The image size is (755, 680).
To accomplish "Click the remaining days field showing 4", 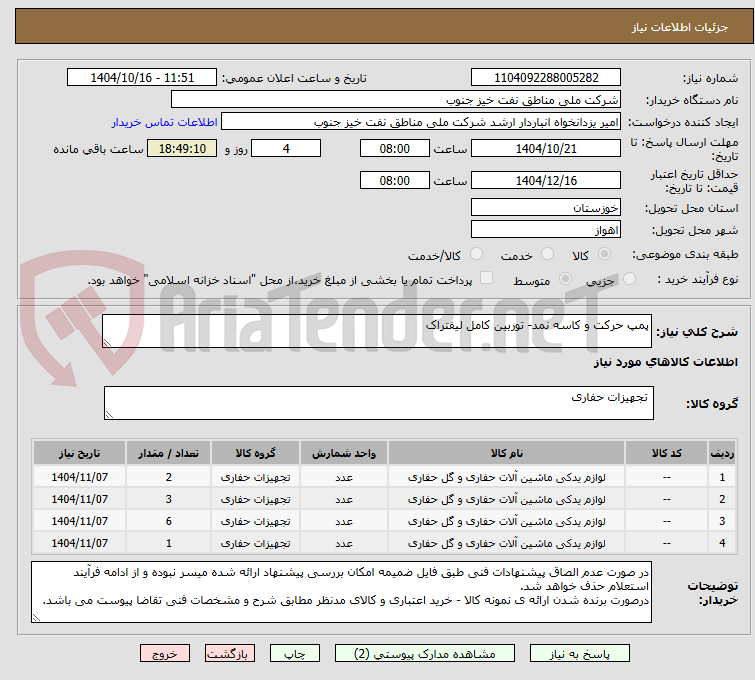I will [x=286, y=148].
